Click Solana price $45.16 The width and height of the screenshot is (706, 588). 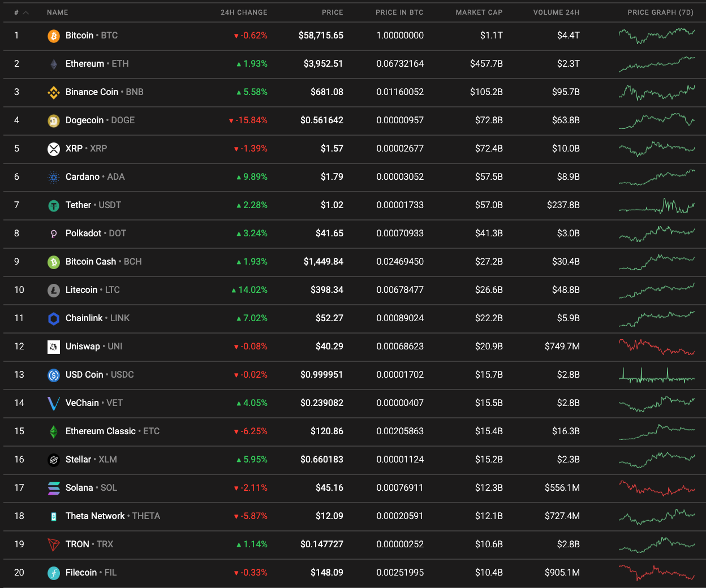329,488
